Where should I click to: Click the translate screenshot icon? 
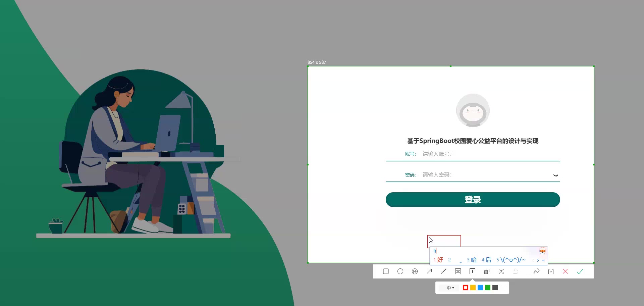coord(487,271)
